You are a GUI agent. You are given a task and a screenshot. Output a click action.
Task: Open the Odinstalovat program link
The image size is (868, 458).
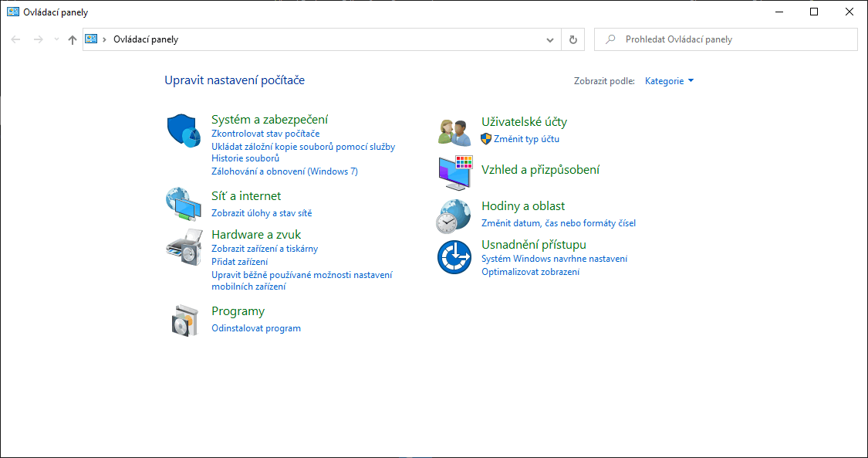(x=256, y=328)
